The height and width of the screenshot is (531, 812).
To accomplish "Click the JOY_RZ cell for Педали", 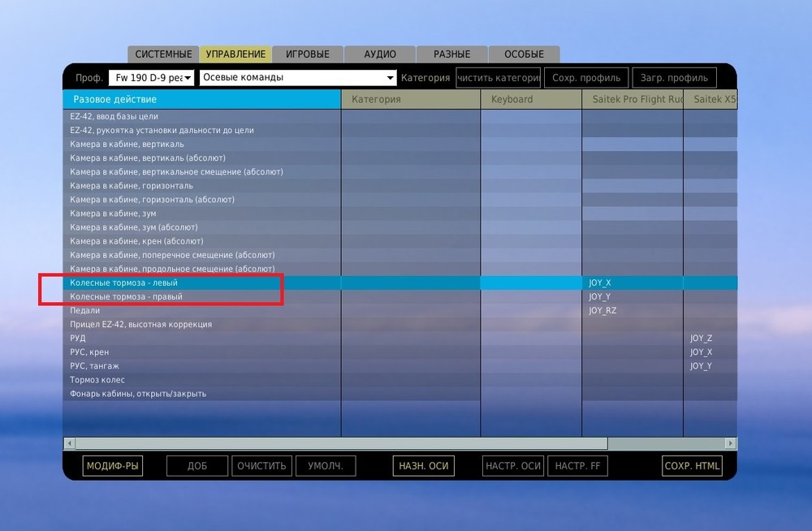I will [633, 310].
